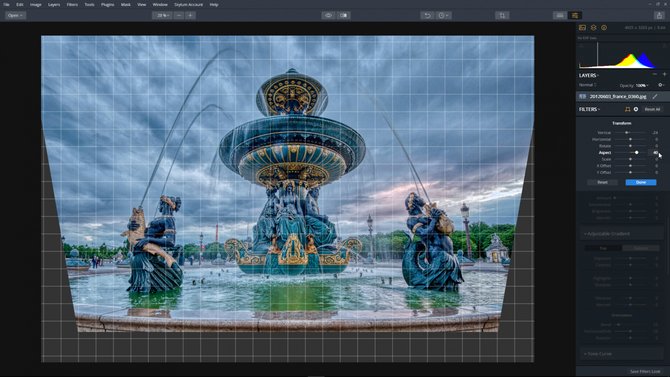
Task: Collapse the LAYERS section header
Action: [589, 75]
